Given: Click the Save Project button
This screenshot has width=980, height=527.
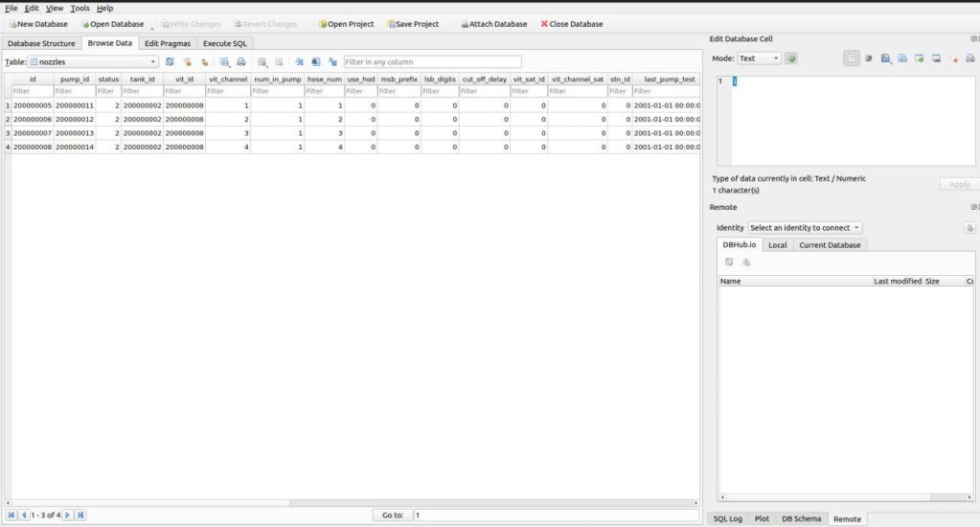Looking at the screenshot, I should tap(413, 24).
